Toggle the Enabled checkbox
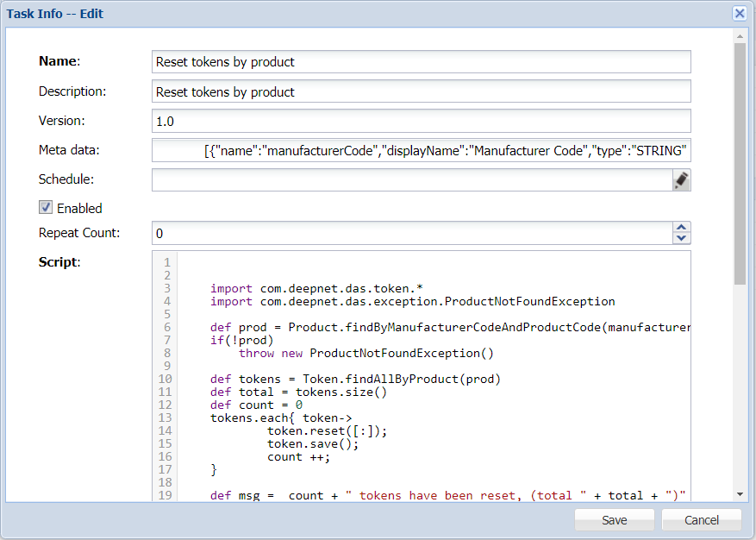The height and width of the screenshot is (540, 756). 47,208
